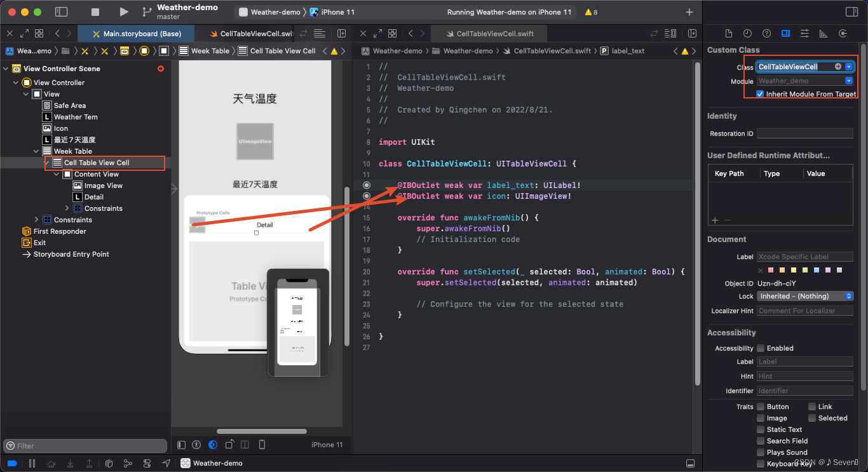The height and width of the screenshot is (472, 868).
Task: Collapse the View Controller Scene
Action: pos(6,69)
